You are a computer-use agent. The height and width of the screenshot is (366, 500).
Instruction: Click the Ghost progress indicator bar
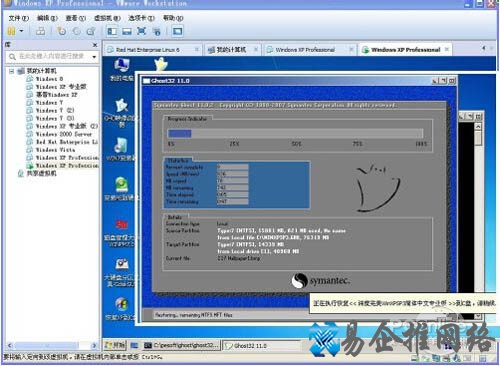295,134
